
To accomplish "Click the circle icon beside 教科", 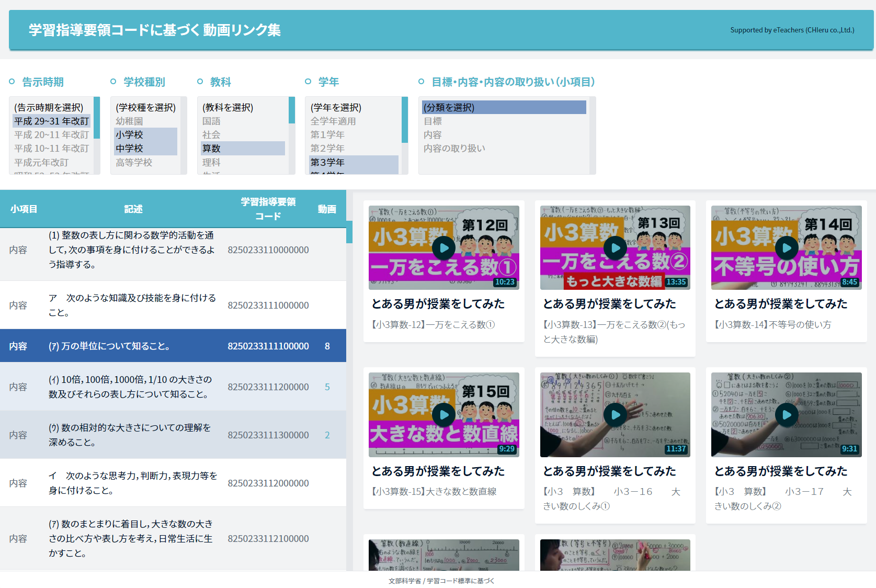I will pyautogui.click(x=199, y=81).
